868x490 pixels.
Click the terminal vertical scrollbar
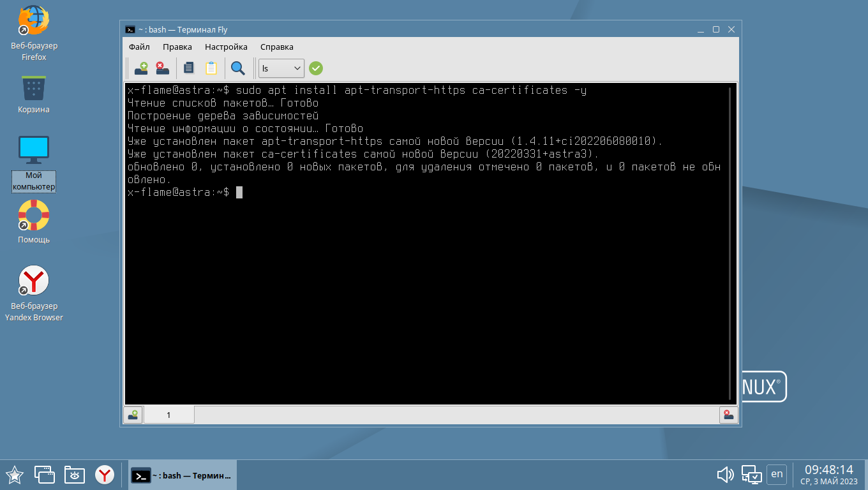click(730, 243)
